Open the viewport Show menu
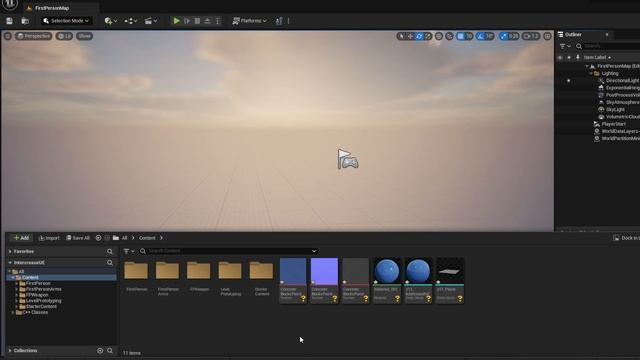 tap(84, 36)
